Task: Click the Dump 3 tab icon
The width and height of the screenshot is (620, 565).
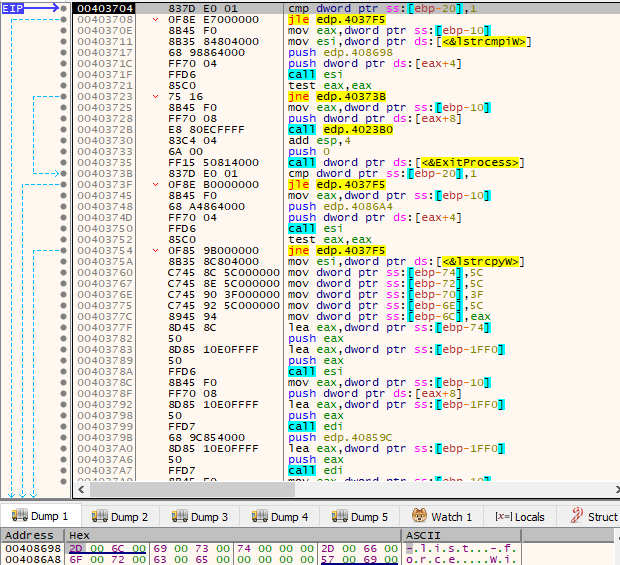Action: pos(180,516)
